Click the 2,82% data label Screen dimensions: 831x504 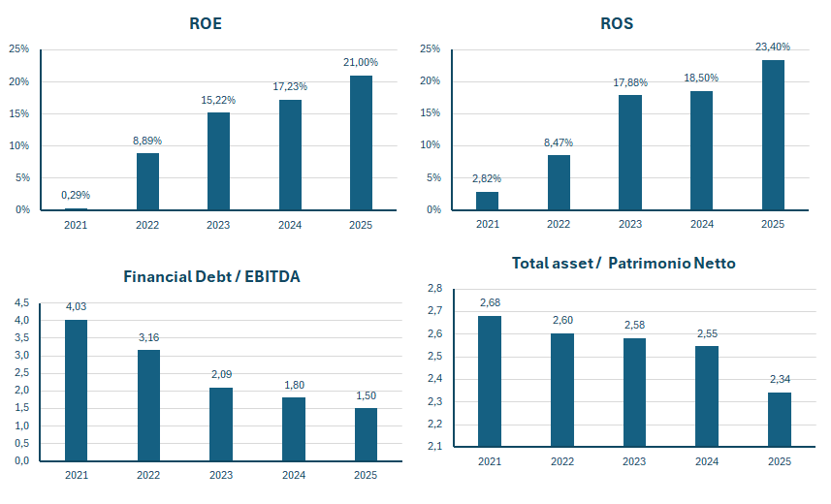(487, 178)
